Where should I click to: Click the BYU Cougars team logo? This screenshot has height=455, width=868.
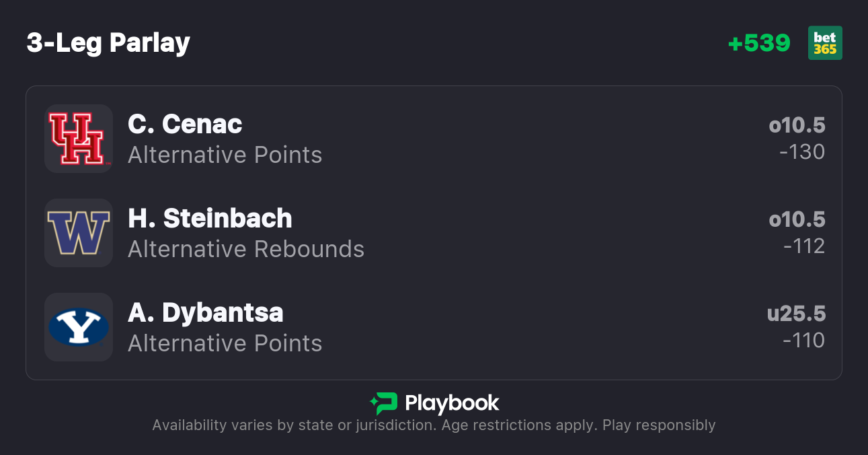78,327
